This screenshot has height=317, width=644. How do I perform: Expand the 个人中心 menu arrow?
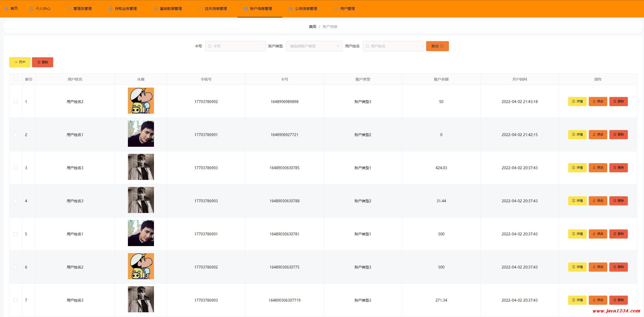pos(54,9)
